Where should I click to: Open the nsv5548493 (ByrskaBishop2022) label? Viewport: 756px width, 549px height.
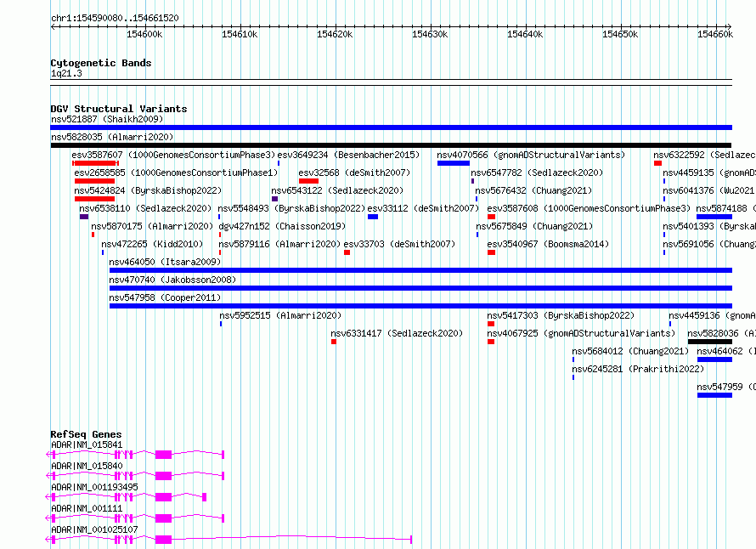pyautogui.click(x=291, y=208)
